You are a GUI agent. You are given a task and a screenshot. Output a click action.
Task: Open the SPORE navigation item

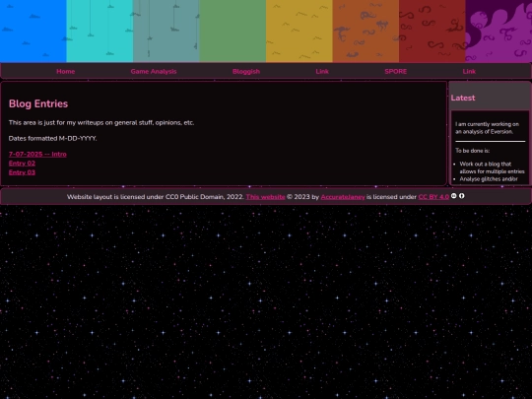point(396,72)
